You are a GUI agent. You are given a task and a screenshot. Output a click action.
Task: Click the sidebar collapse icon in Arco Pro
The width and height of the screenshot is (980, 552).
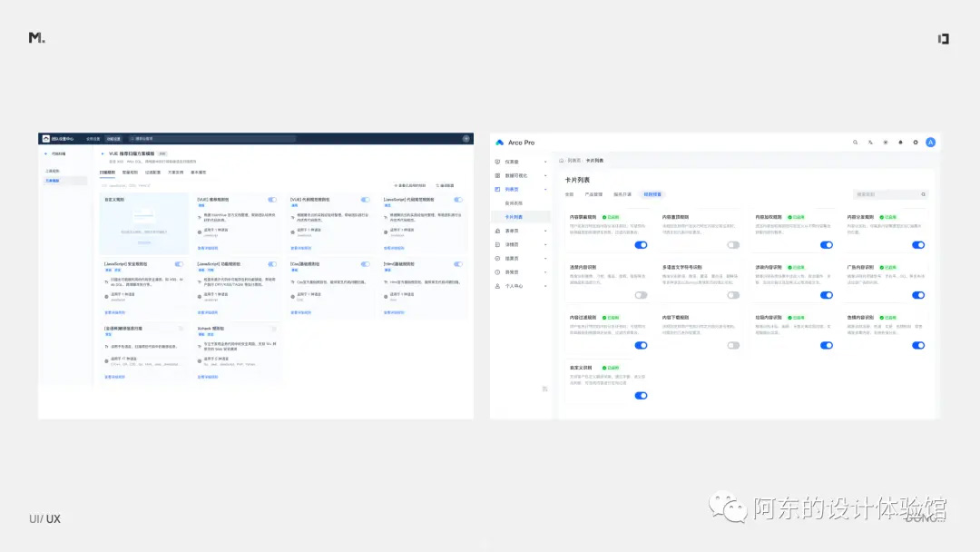[x=545, y=389]
